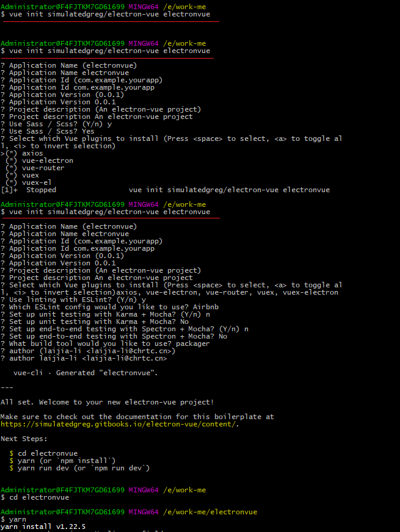The height and width of the screenshot is (532, 400).
Task: Toggle the (*) vue-electron plugin option
Action: click(x=39, y=161)
